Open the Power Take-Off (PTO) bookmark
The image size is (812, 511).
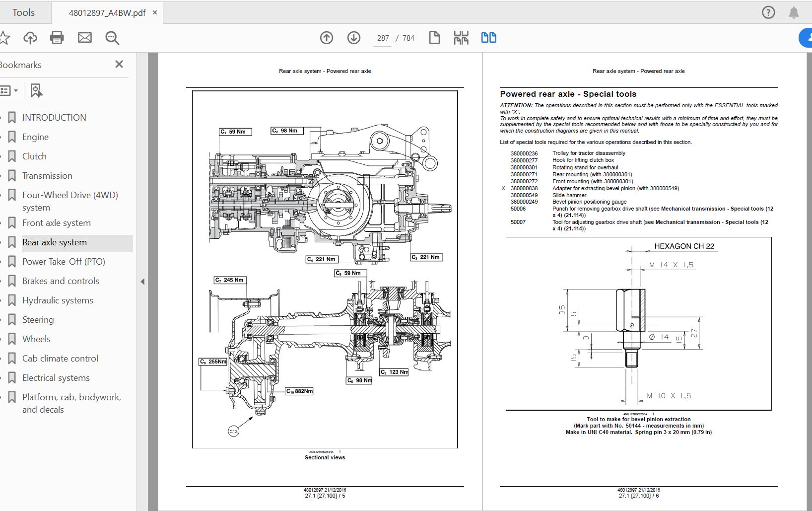64,262
